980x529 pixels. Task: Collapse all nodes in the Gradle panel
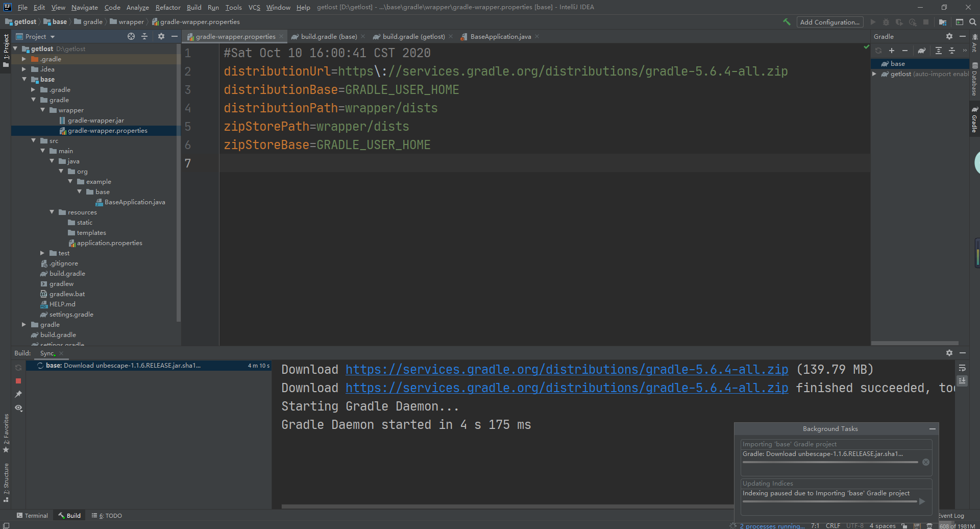click(x=952, y=51)
